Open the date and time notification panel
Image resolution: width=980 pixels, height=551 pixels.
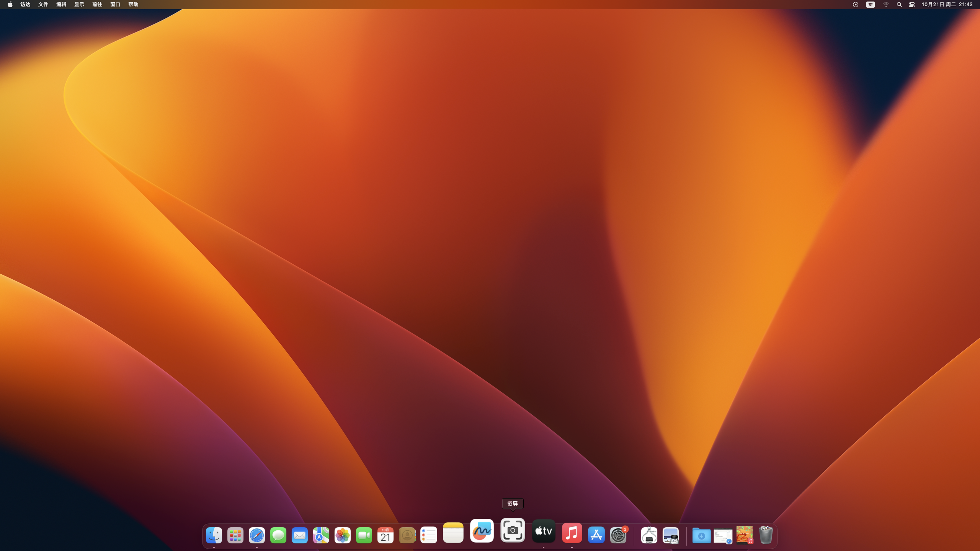click(x=947, y=5)
